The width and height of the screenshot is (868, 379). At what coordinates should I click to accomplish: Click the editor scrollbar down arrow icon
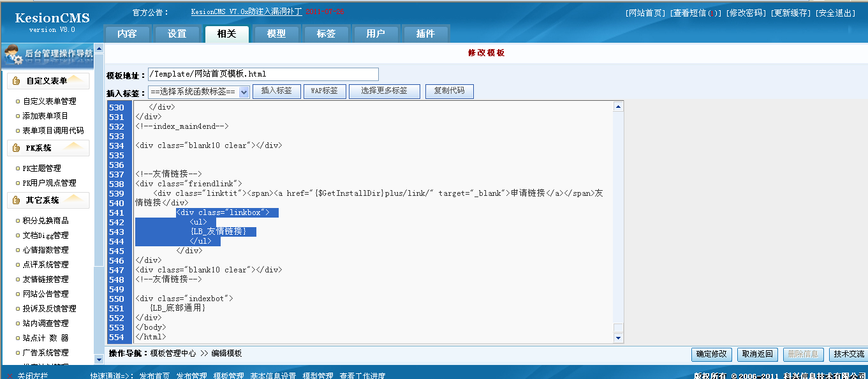point(617,338)
